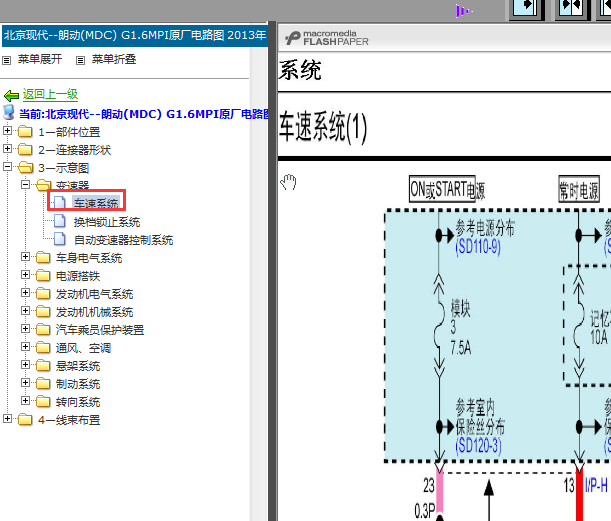Screen dimensions: 611x521
Task: Click the 菜单折叠 list icon
Action: 80,60
